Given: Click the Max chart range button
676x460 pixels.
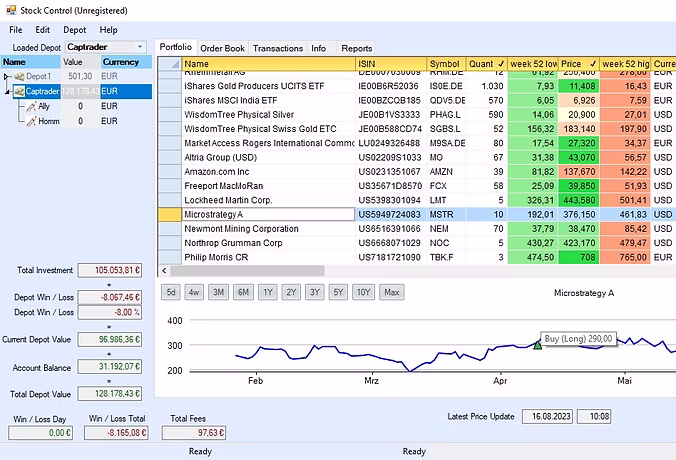Looking at the screenshot, I should coord(391,292).
